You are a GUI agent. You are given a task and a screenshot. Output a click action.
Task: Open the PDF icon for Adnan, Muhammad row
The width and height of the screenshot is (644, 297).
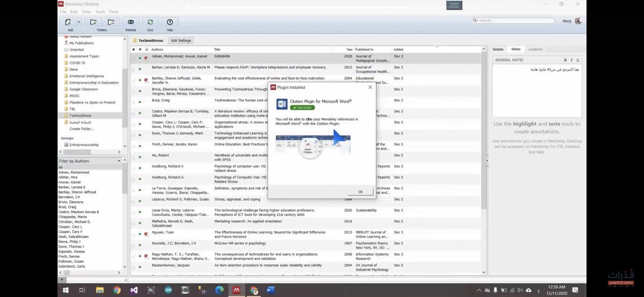[x=146, y=57]
